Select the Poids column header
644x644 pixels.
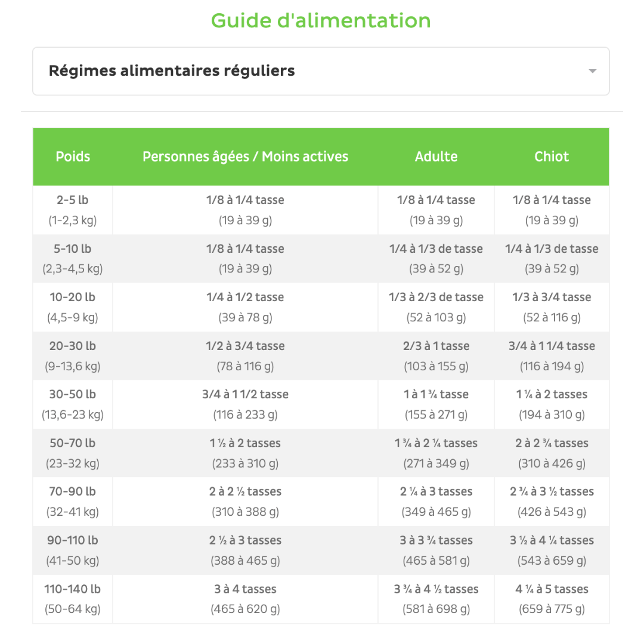click(73, 156)
